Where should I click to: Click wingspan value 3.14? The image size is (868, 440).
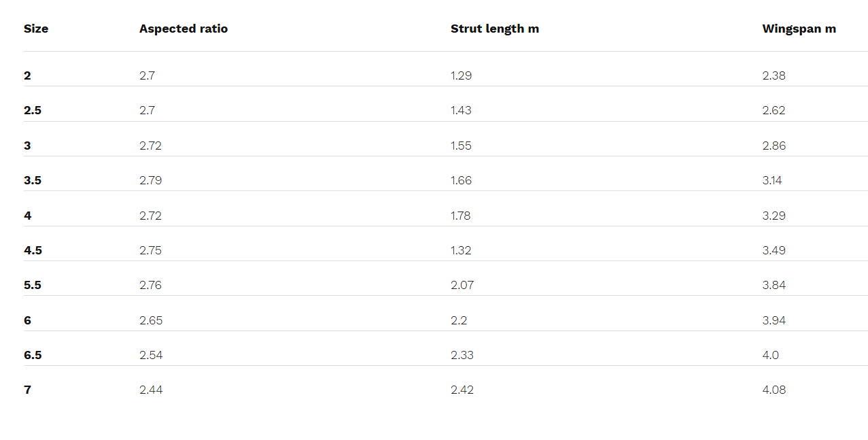coord(772,180)
